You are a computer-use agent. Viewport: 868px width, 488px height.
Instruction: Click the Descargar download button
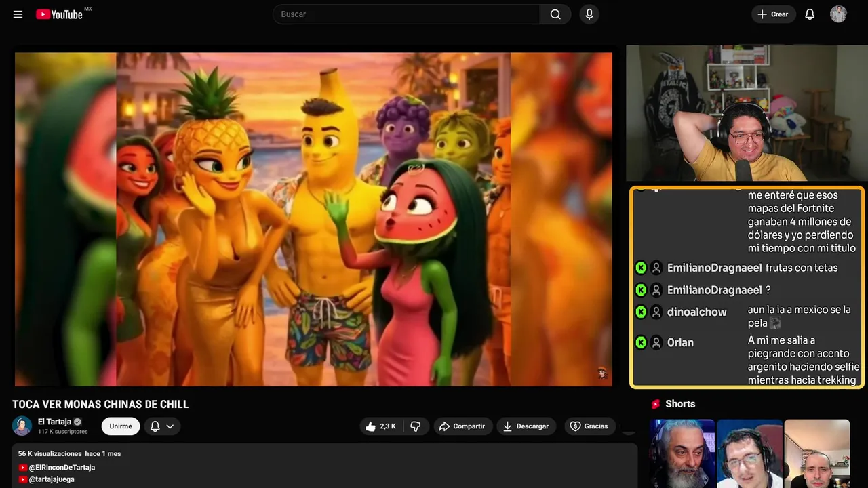(x=526, y=426)
